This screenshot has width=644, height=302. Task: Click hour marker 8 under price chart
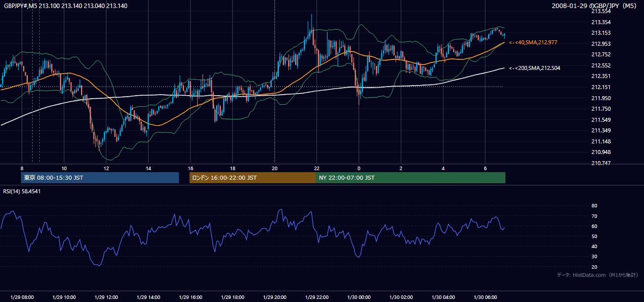(22, 168)
